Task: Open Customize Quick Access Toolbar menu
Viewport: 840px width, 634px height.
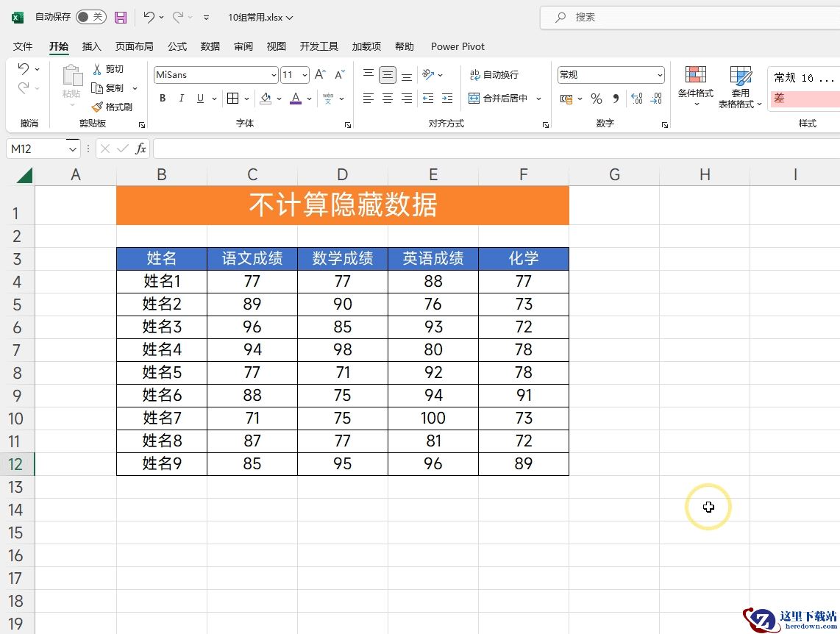Action: pyautogui.click(x=206, y=18)
